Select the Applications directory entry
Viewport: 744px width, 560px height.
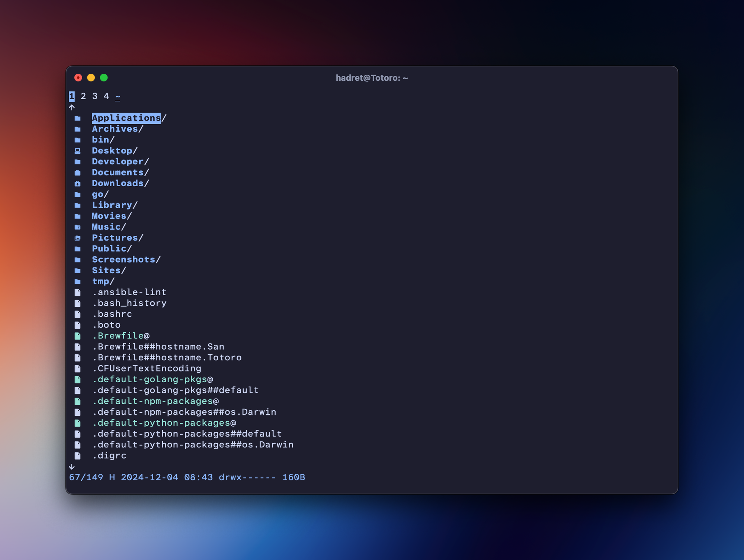(x=126, y=118)
